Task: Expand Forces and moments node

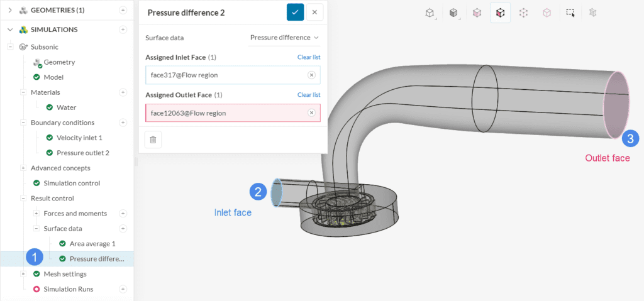Action: (x=36, y=214)
